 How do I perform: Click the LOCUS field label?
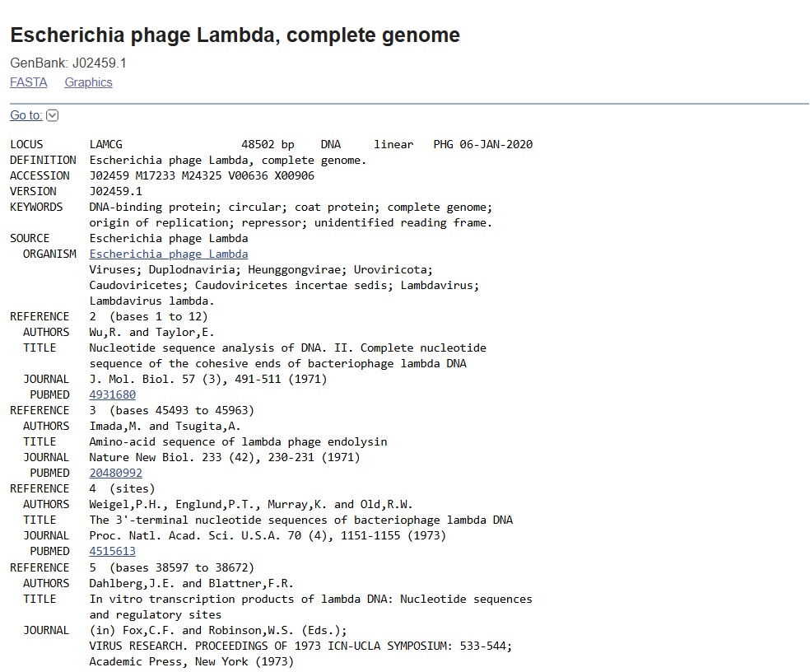(26, 145)
